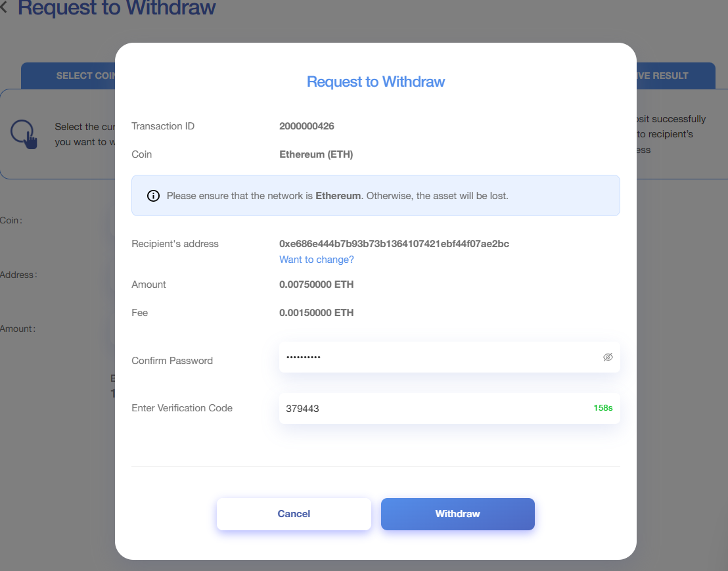This screenshot has width=728, height=571.
Task: Click the page heading behind the dialog
Action: pyautogui.click(x=117, y=9)
